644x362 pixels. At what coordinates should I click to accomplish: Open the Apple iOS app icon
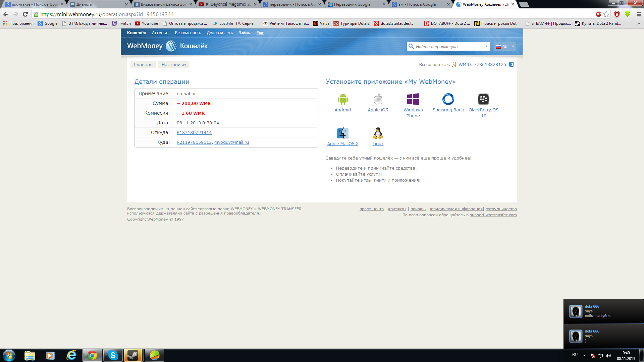click(378, 99)
